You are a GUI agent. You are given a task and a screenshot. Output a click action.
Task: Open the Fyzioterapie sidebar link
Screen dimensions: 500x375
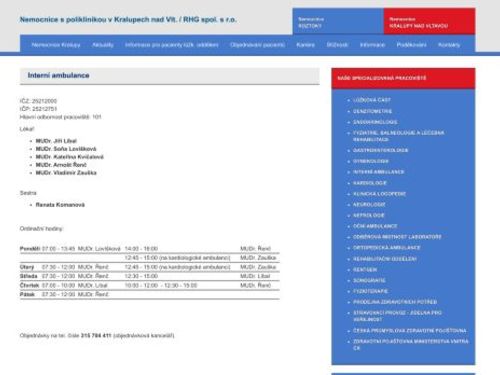(370, 291)
